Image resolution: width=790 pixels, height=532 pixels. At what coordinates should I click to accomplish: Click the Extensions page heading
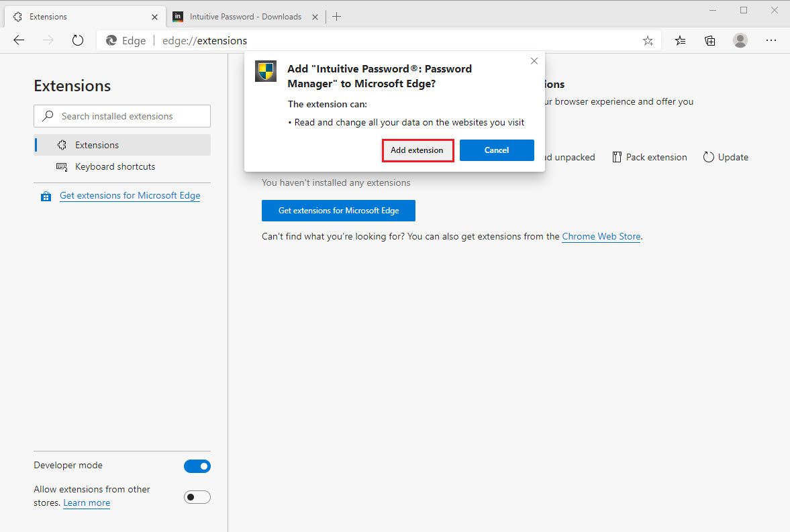point(72,86)
